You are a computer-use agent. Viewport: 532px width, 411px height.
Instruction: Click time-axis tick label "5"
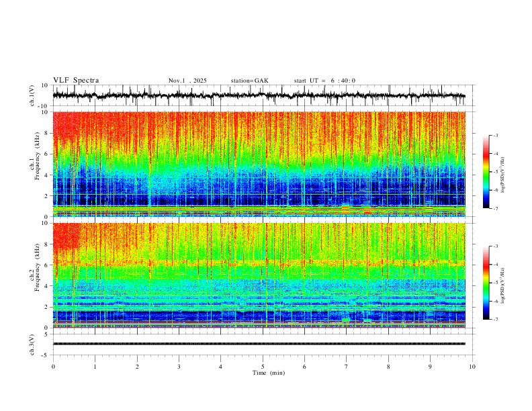pyautogui.click(x=263, y=367)
